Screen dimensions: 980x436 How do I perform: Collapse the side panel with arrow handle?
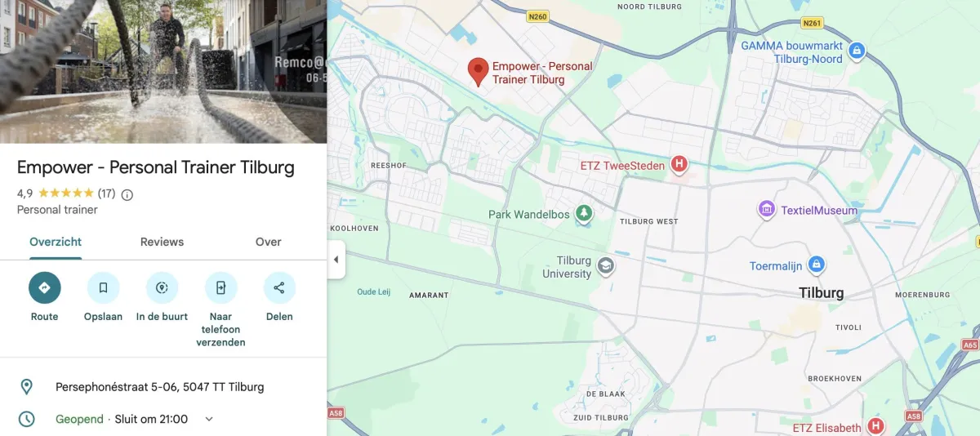click(x=336, y=260)
